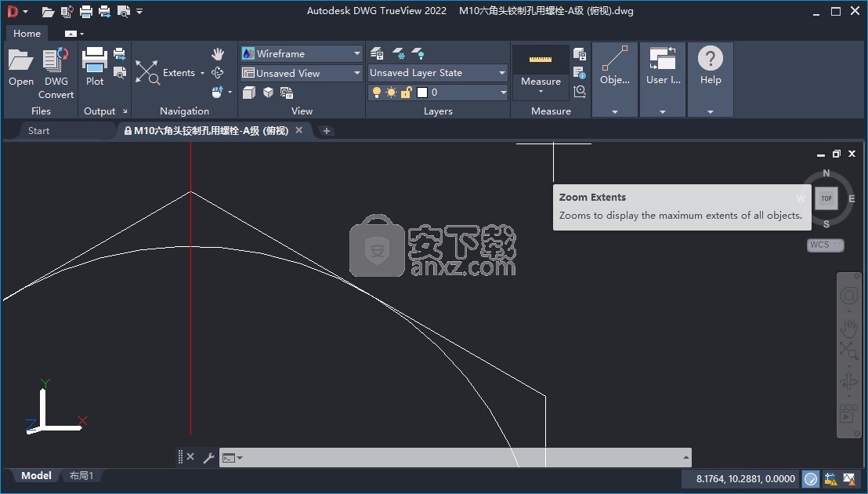Click TOP face of the ViewCube
The width and height of the screenshot is (868, 494).
826,198
